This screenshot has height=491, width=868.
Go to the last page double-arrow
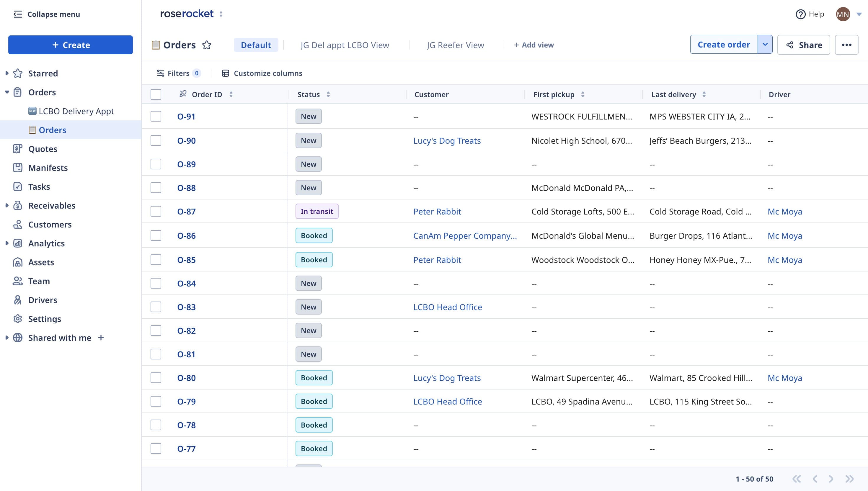849,479
